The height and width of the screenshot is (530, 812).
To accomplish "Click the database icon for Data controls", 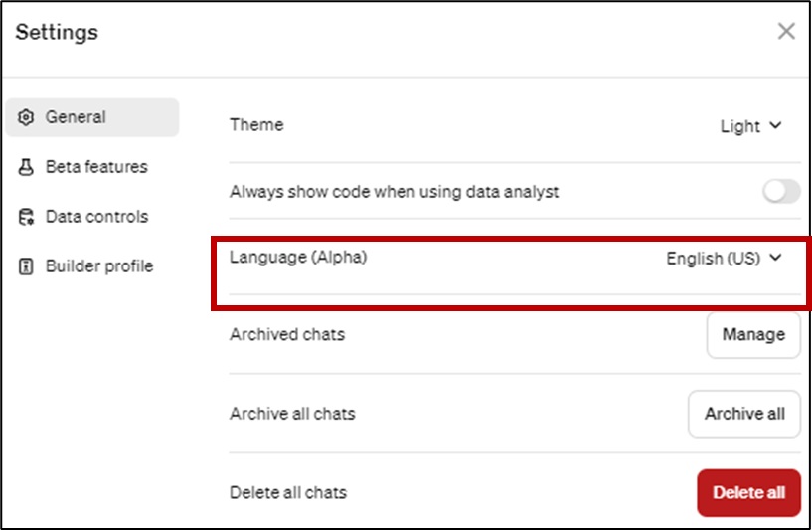I will (x=27, y=217).
